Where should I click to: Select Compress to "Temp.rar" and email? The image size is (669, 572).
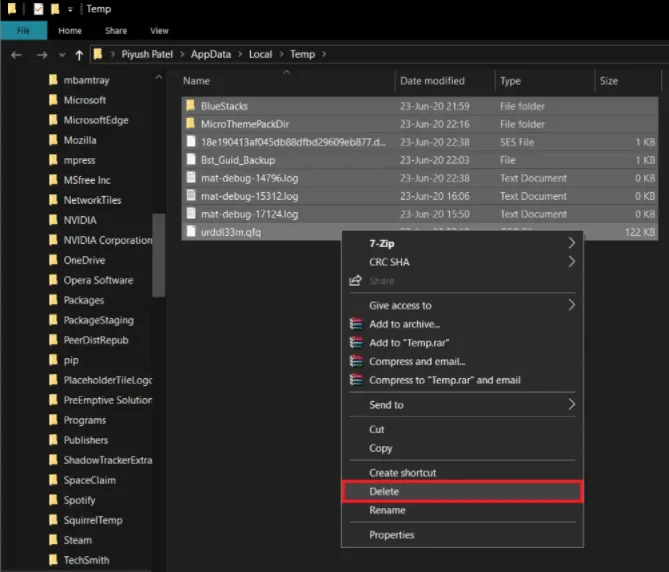click(x=462, y=380)
